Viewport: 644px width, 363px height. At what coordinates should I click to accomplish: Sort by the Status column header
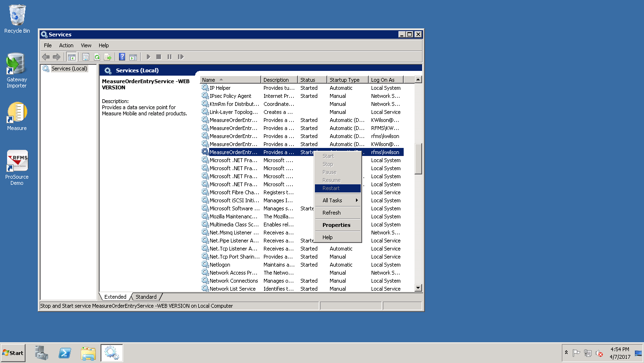[313, 80]
